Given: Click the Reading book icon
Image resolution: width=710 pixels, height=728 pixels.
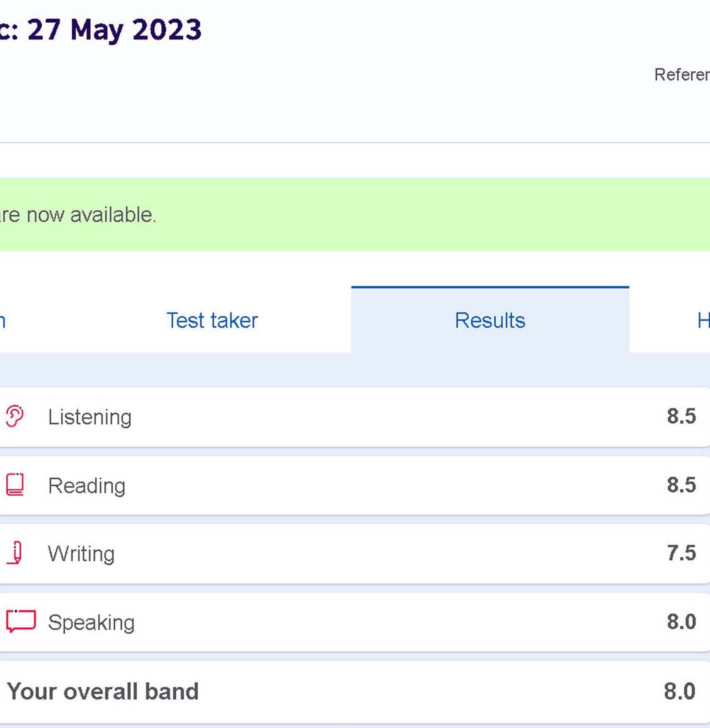Looking at the screenshot, I should (x=15, y=485).
